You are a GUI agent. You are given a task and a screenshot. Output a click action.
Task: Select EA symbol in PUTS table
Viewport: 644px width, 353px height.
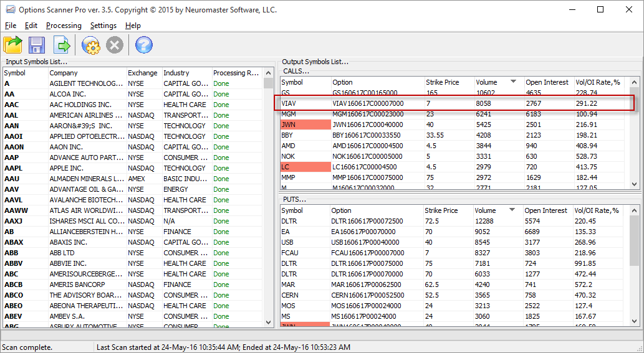pyautogui.click(x=286, y=232)
